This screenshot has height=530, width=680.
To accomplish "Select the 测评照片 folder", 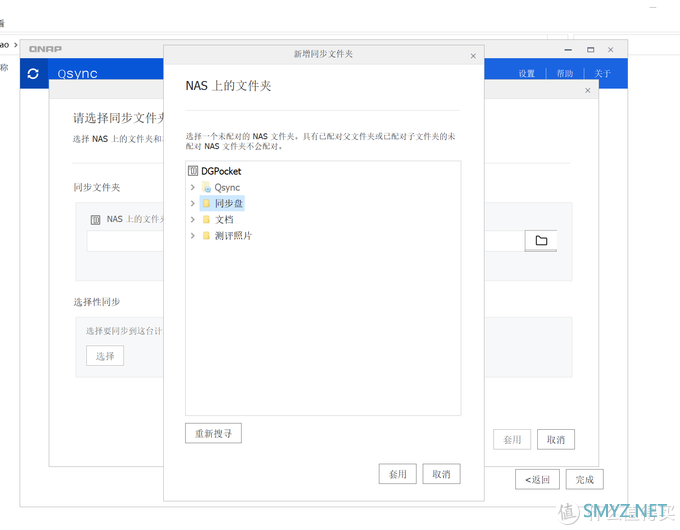I will pos(233,236).
